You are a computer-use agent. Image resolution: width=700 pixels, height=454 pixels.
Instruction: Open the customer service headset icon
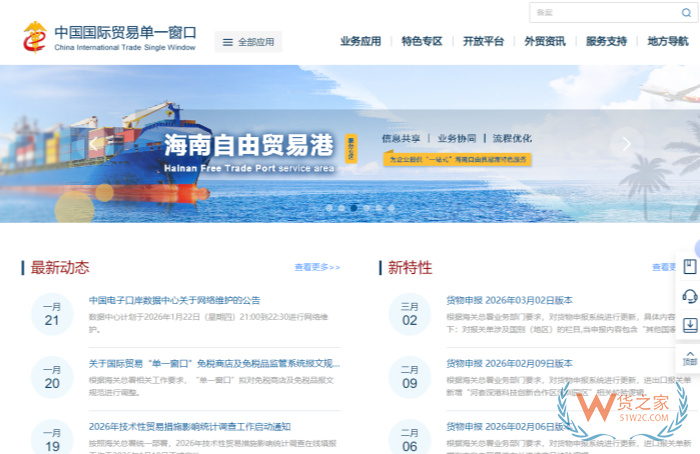pos(690,296)
